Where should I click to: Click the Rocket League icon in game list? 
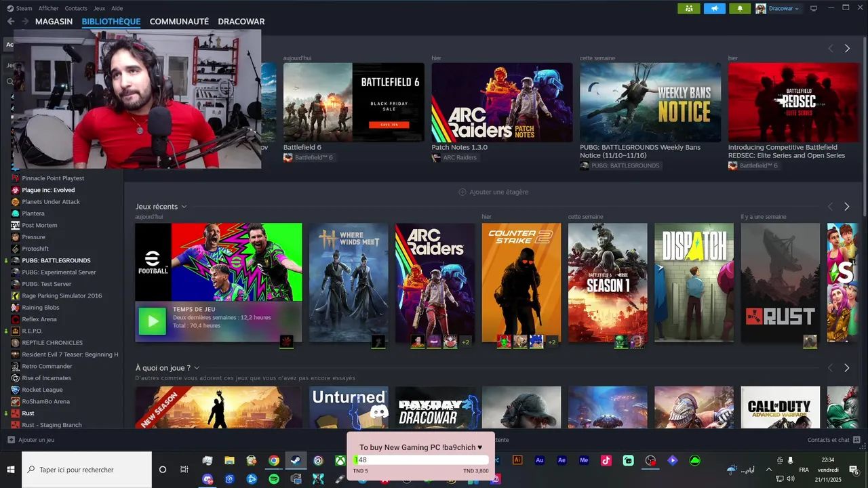[x=16, y=390]
